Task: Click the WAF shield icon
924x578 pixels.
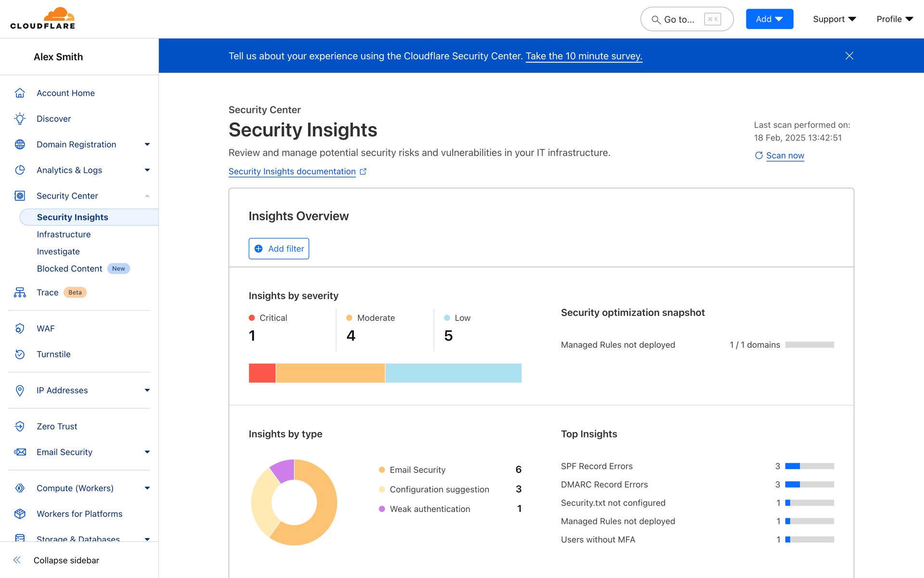Action: click(x=20, y=328)
